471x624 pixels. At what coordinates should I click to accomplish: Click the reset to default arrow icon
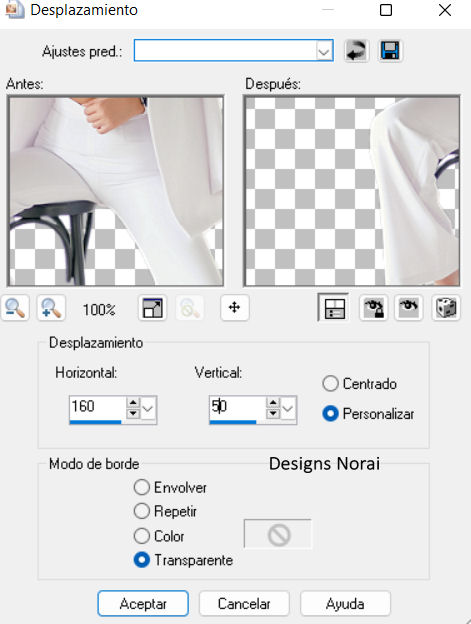pos(356,51)
